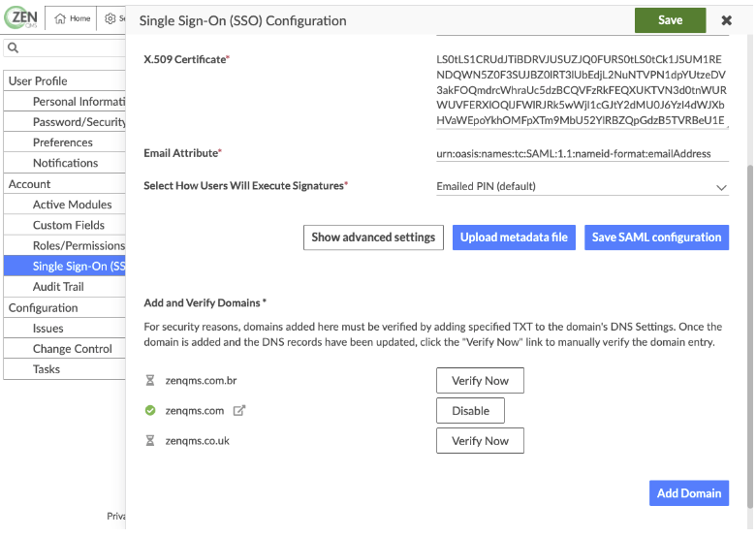
Task: Upload metadata file
Action: 514,237
